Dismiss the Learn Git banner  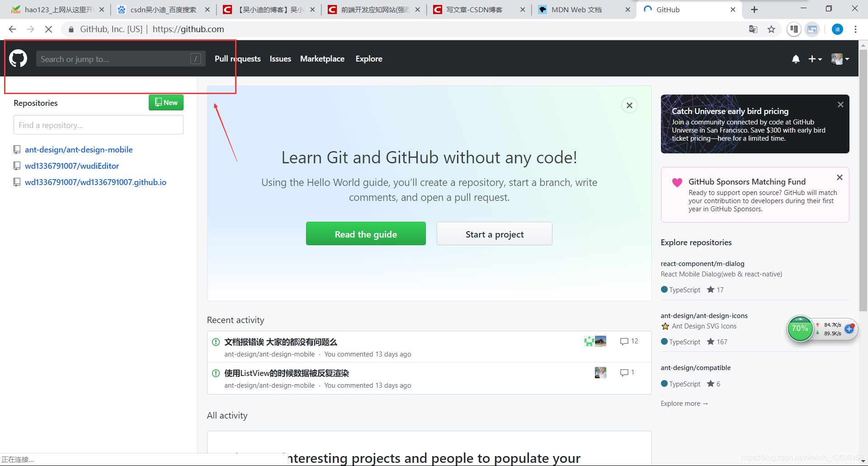click(x=629, y=105)
